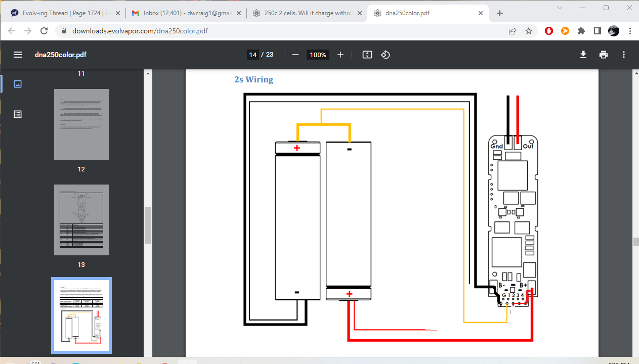Open Chrome tab search dropdown chevron

click(560, 8)
